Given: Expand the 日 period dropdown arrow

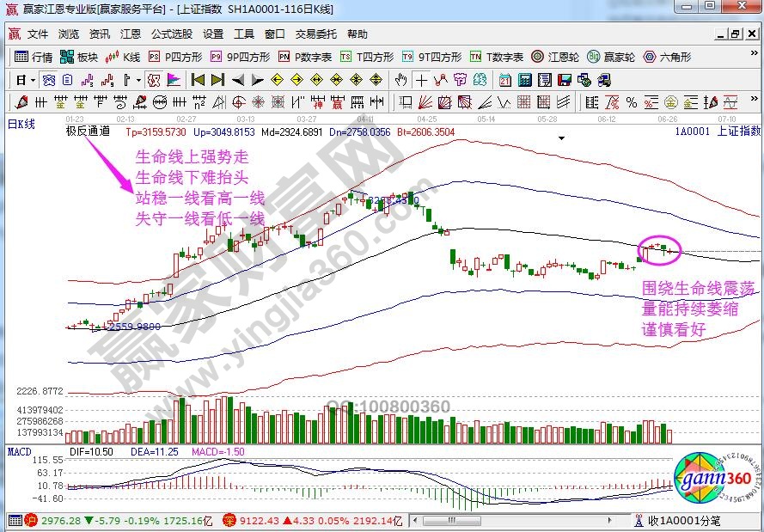Looking at the screenshot, I should click(33, 80).
